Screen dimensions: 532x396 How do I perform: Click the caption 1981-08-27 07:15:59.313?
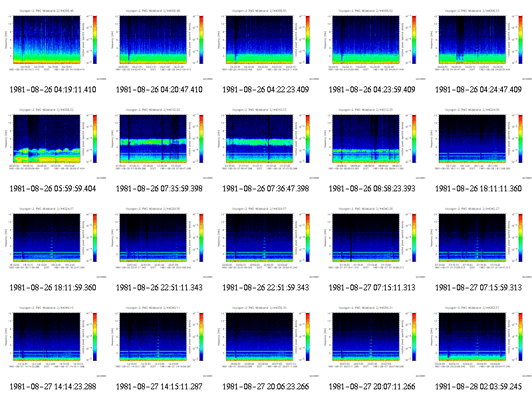(478, 288)
